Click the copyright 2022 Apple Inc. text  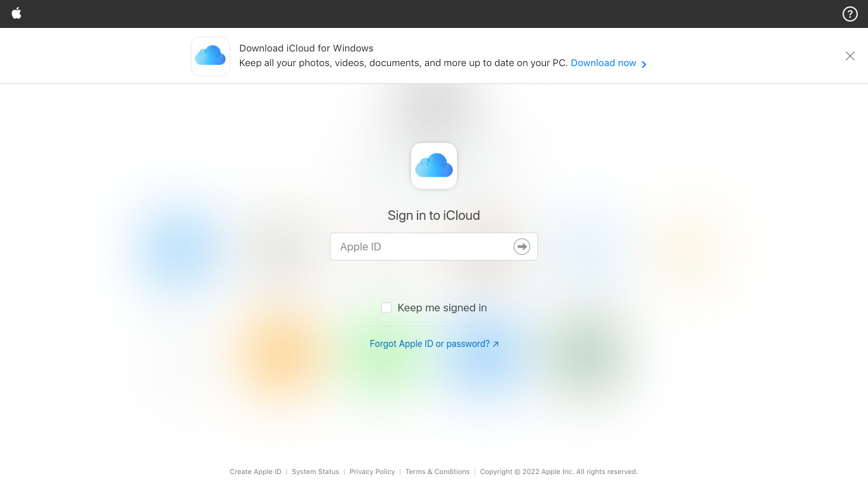coord(559,471)
